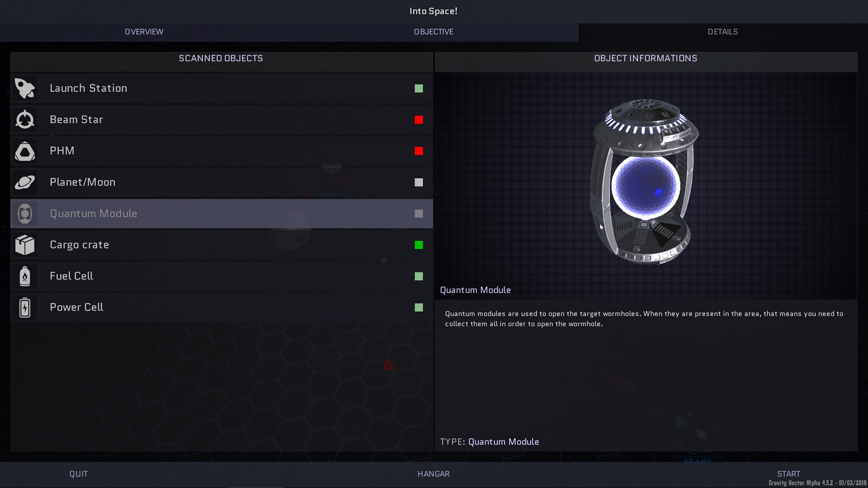The height and width of the screenshot is (488, 868).
Task: Click the red square beside PHM
Action: point(419,151)
